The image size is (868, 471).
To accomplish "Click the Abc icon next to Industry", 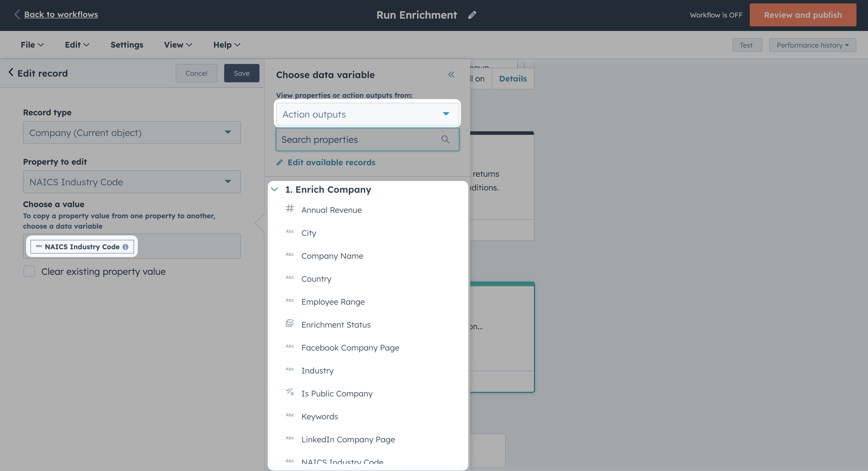I will coord(290,369).
